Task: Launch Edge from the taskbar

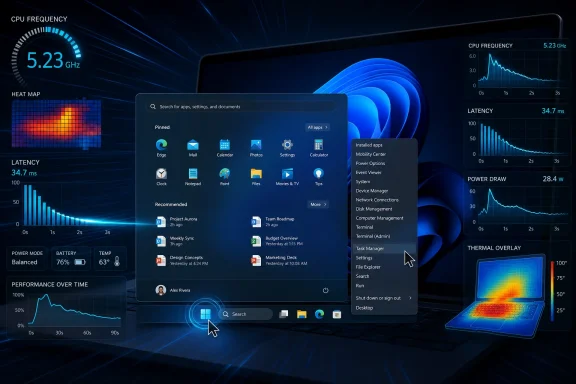Action: click(319, 314)
